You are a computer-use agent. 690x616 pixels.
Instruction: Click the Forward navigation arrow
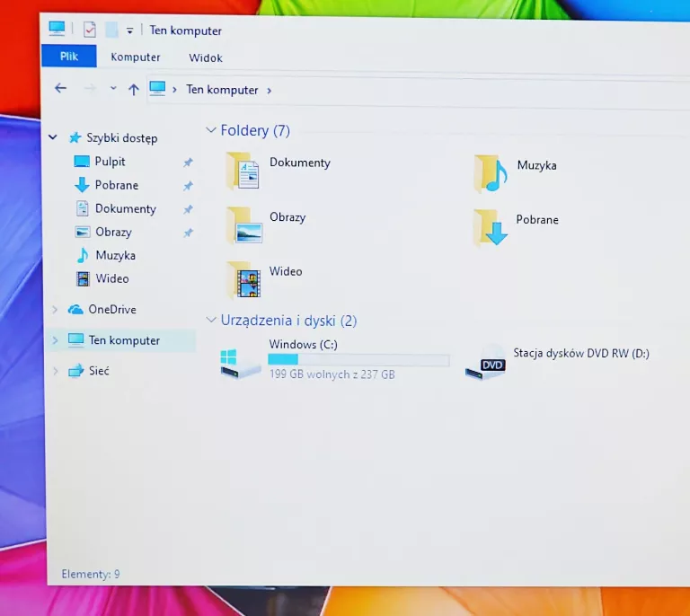click(90, 89)
